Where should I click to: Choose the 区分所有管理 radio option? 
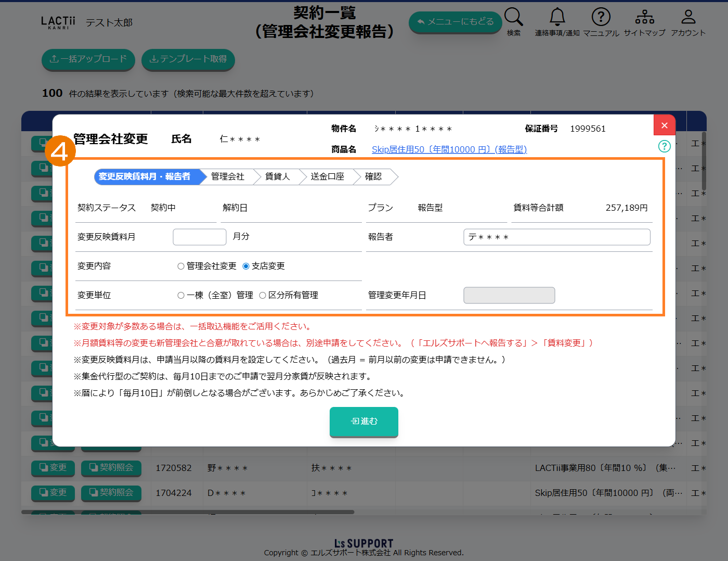263,295
